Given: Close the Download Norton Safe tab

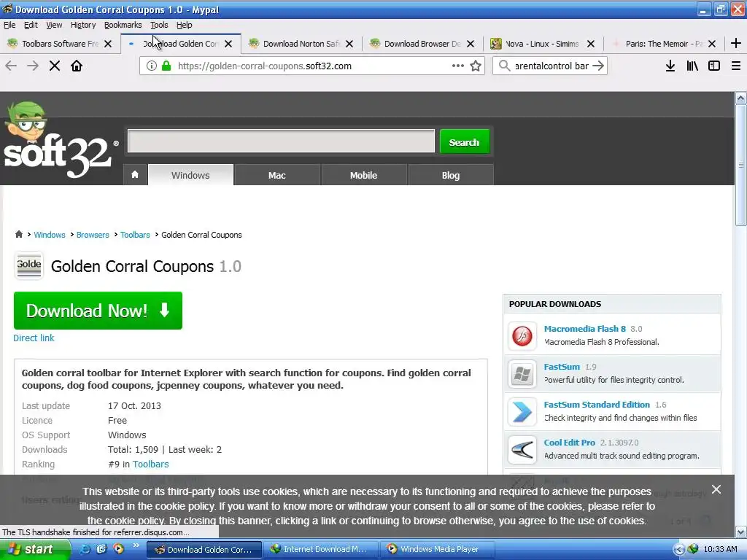Looking at the screenshot, I should coord(349,44).
